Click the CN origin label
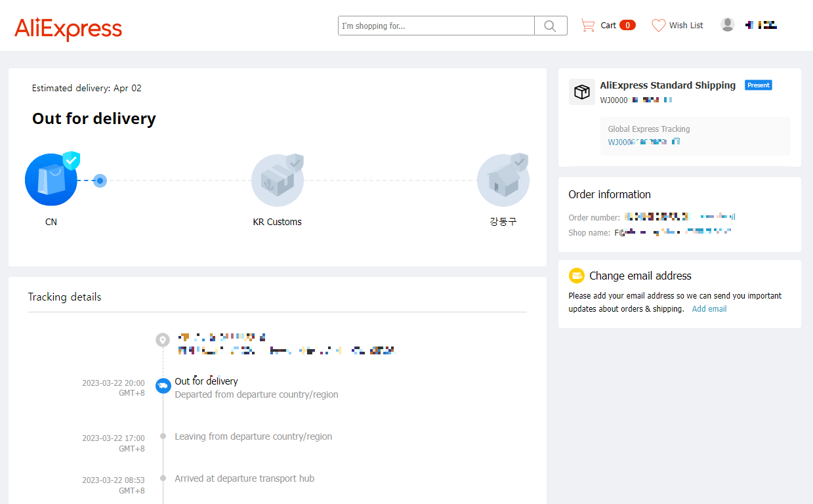 click(51, 222)
